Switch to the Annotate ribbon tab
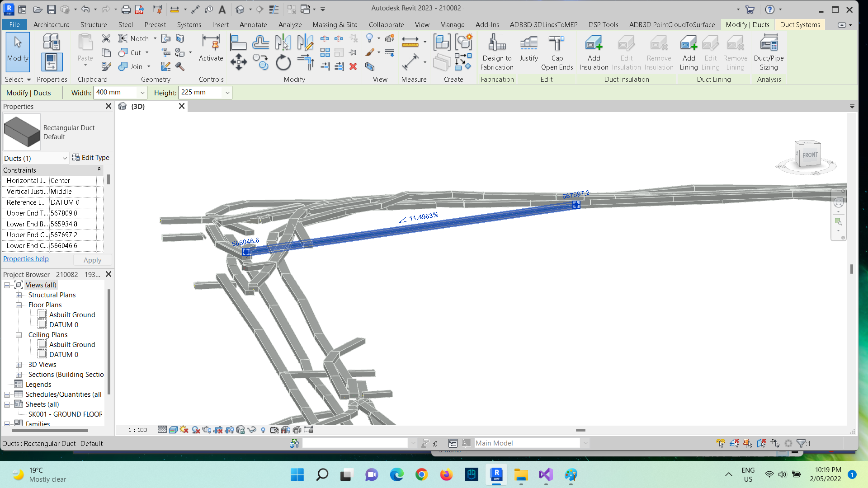 (x=253, y=25)
